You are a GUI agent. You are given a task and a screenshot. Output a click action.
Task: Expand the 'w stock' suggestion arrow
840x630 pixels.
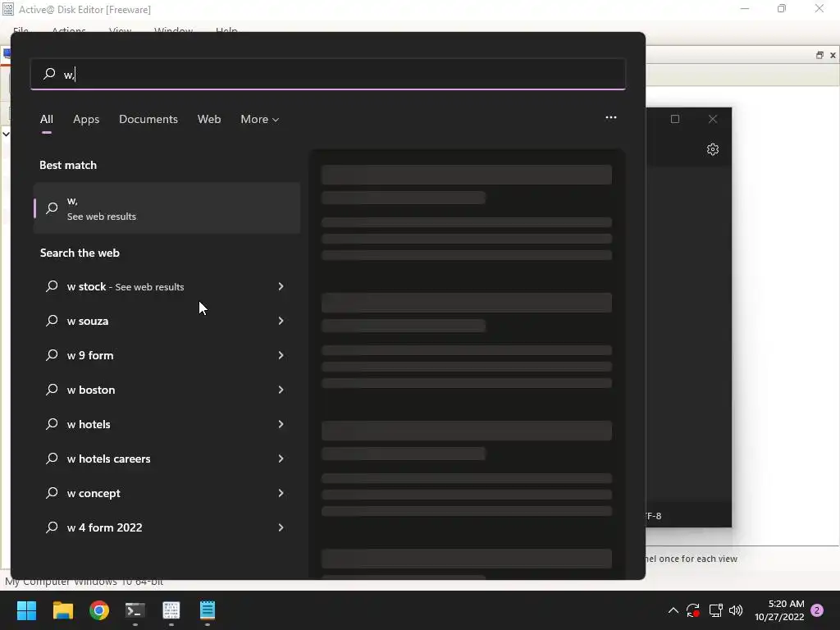pos(281,286)
